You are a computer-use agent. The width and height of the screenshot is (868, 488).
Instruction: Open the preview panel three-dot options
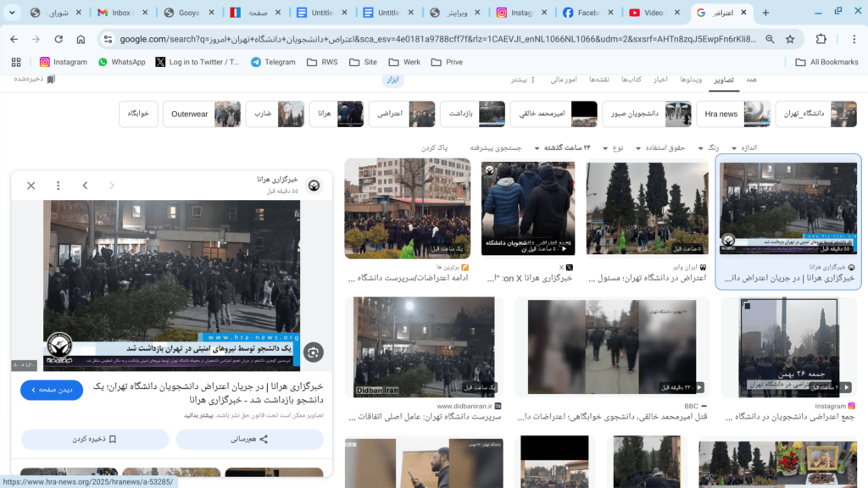58,186
